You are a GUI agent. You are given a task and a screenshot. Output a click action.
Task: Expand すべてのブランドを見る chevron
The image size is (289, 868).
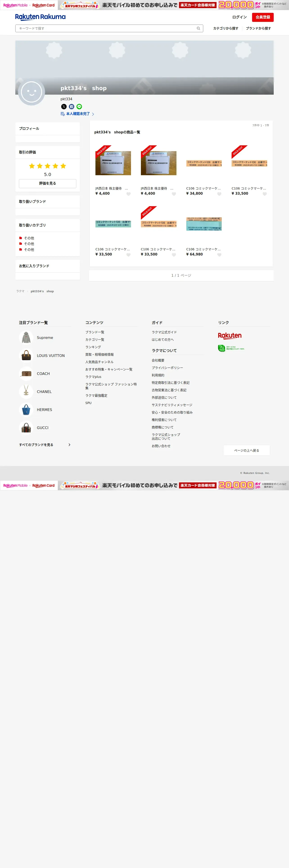[x=69, y=445]
